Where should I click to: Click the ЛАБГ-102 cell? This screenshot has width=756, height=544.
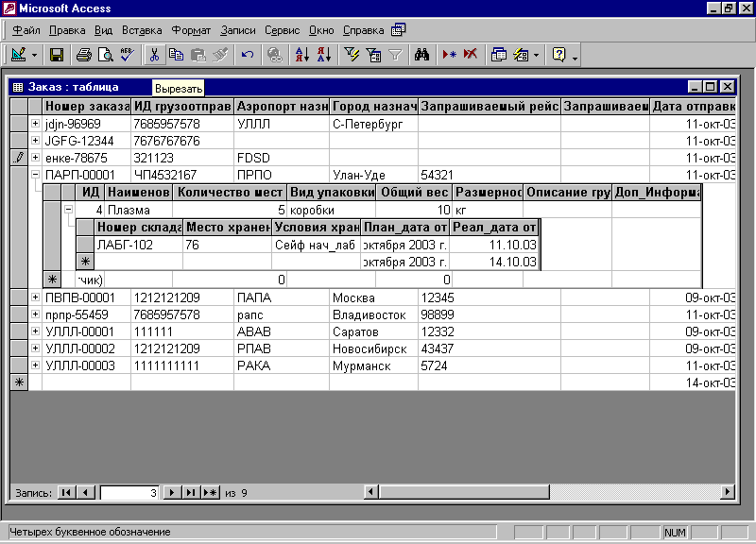(x=138, y=245)
